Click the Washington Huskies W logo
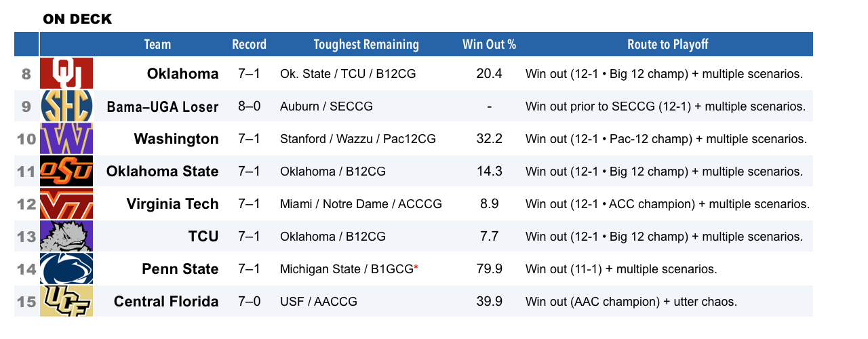This screenshot has width=868, height=339. tap(66, 138)
